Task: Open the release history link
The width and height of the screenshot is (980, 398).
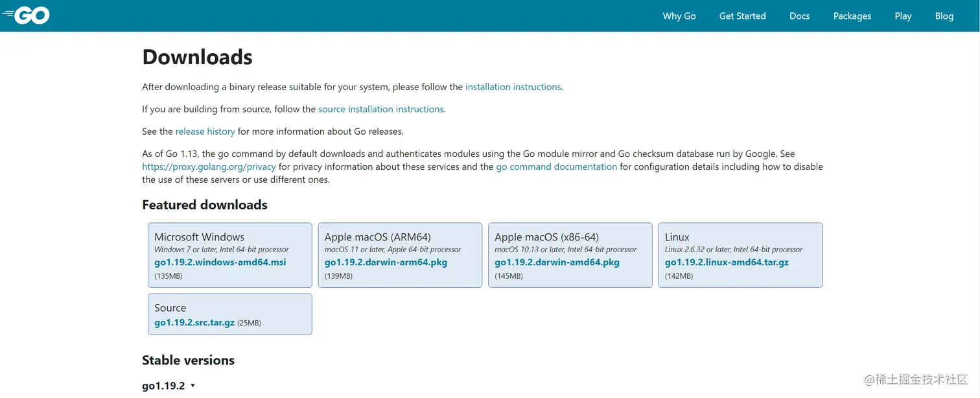Action: [205, 132]
